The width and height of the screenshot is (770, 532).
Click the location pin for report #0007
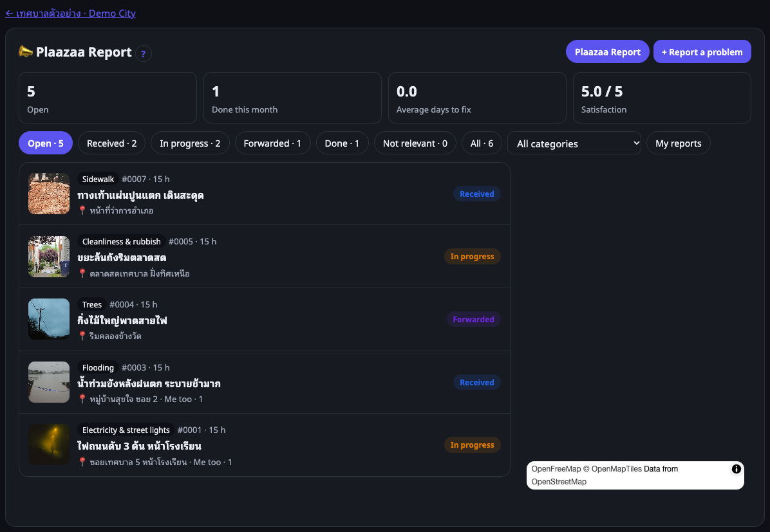pos(82,210)
